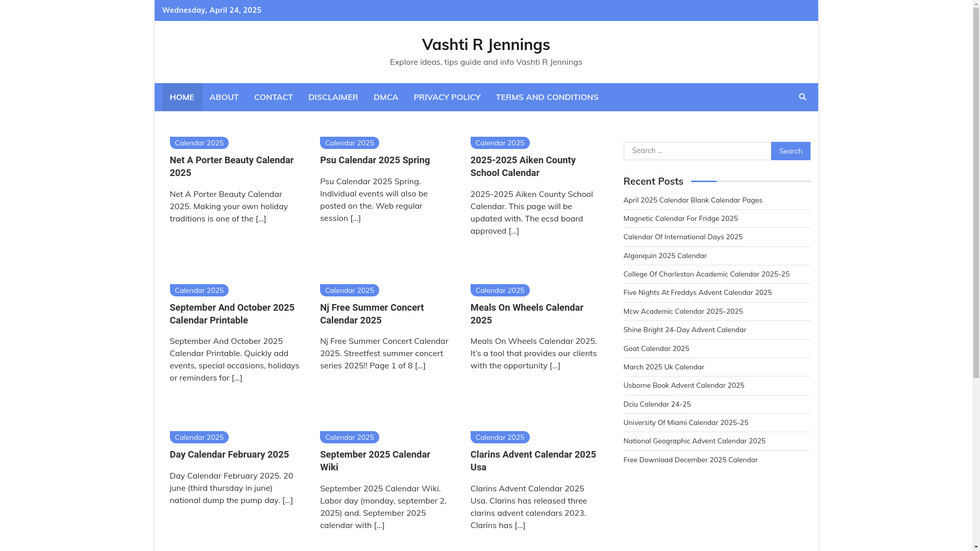Open the DISCLAIMER page
The width and height of the screenshot is (980, 551).
click(333, 97)
